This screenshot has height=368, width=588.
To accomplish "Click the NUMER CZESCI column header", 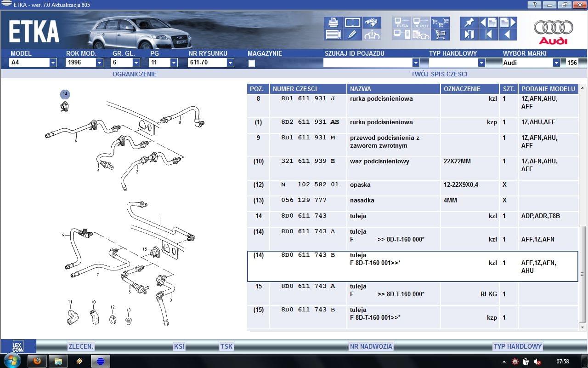I will click(x=308, y=89).
